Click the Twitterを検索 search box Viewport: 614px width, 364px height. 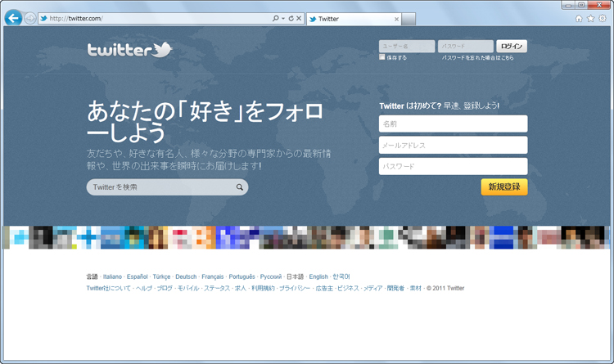click(167, 187)
